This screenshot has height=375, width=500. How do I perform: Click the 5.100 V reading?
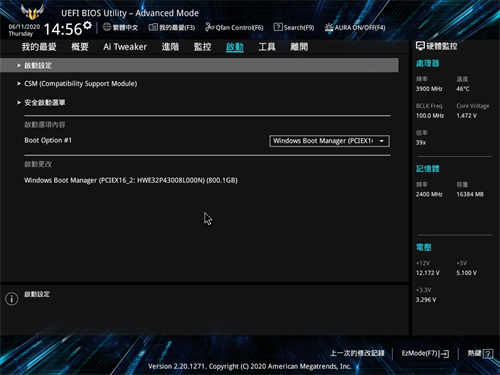click(467, 273)
